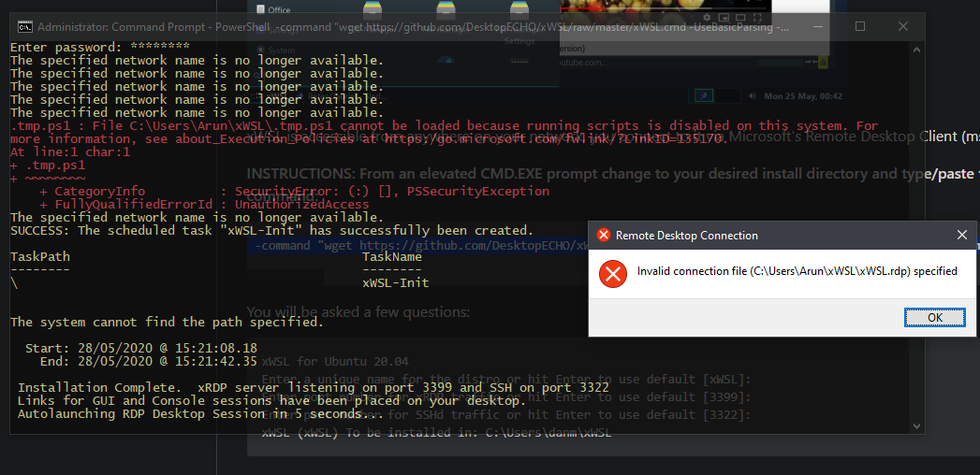Click the "At line:1 char:1" text
980x475 pixels.
click(70, 151)
